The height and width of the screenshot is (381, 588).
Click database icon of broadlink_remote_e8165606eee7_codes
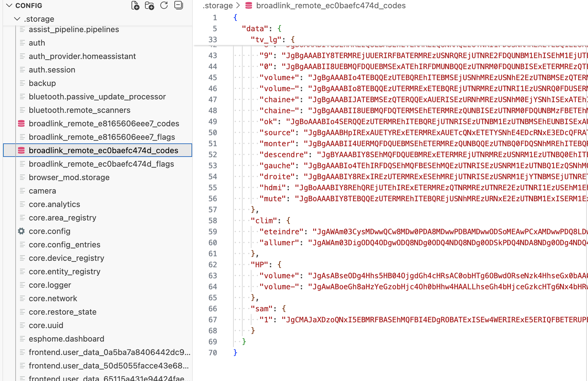point(21,124)
